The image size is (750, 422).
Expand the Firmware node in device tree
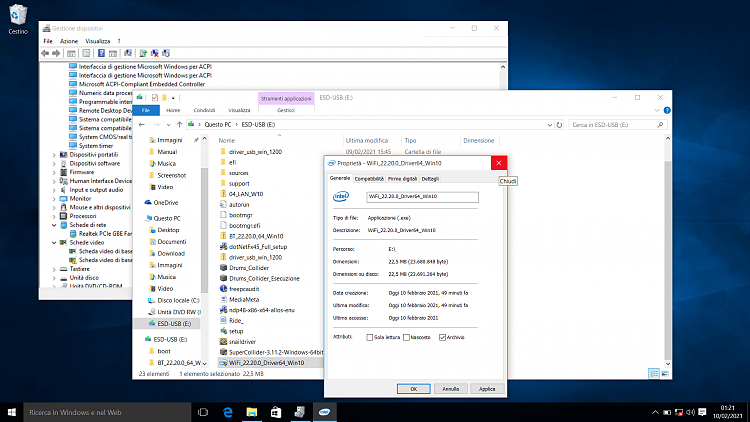[54, 172]
